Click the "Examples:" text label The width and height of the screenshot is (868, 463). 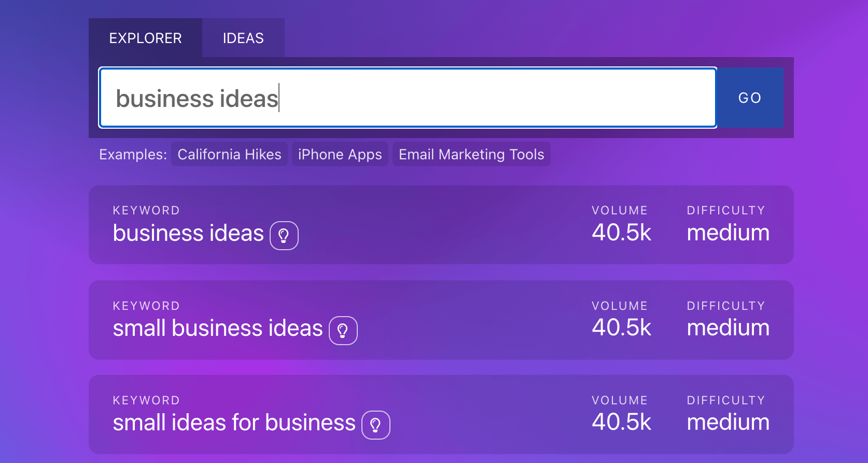click(x=132, y=154)
